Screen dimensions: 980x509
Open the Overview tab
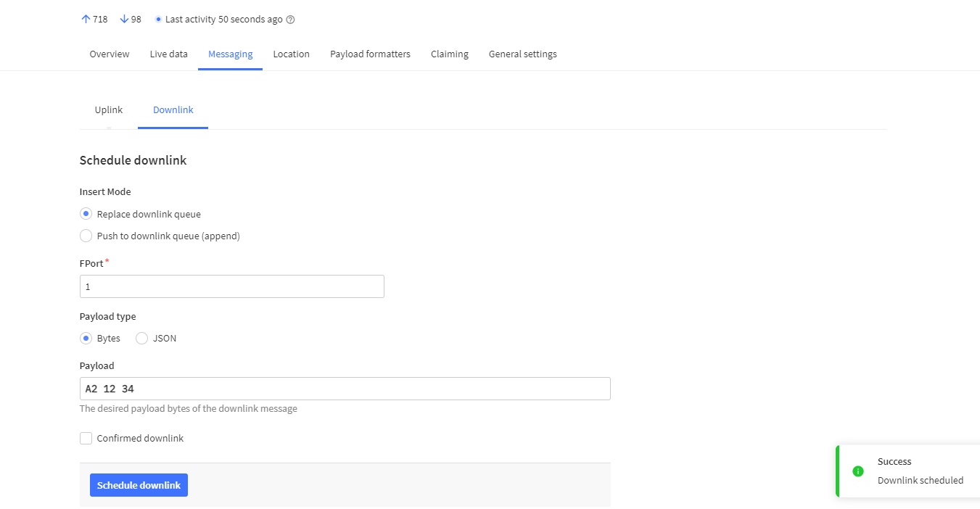click(110, 54)
